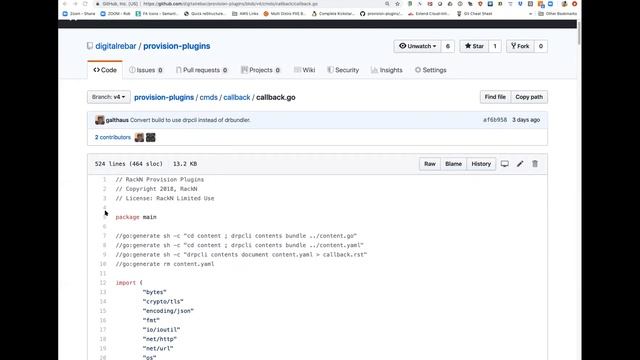
Task: Star the repository
Action: tap(474, 46)
